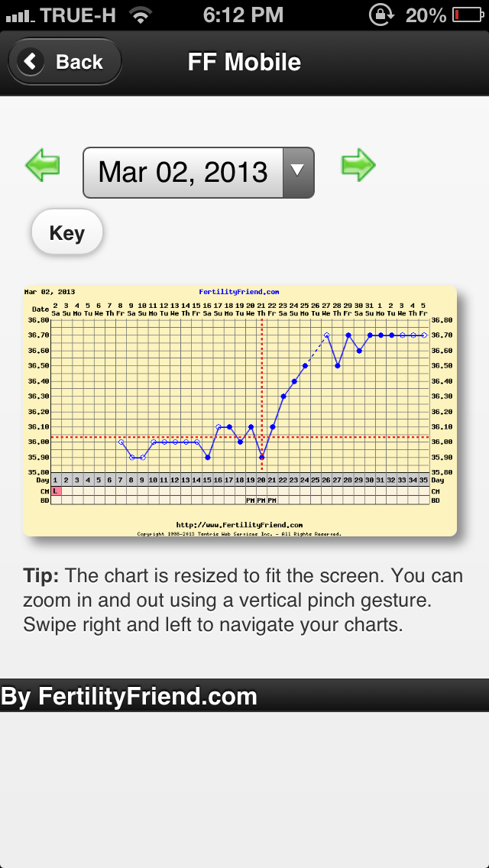Click the http://www.FertilityFriend.com URL under chart

[239, 525]
